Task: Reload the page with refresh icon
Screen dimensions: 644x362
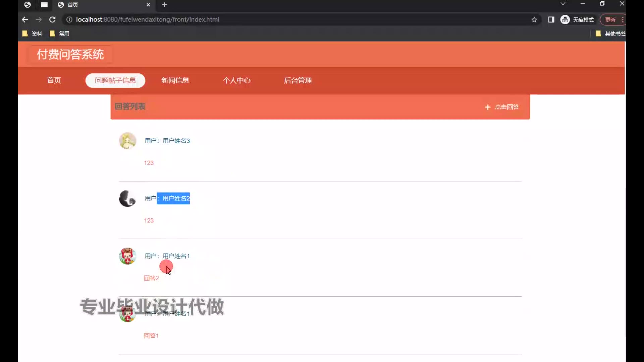Action: [x=52, y=20]
